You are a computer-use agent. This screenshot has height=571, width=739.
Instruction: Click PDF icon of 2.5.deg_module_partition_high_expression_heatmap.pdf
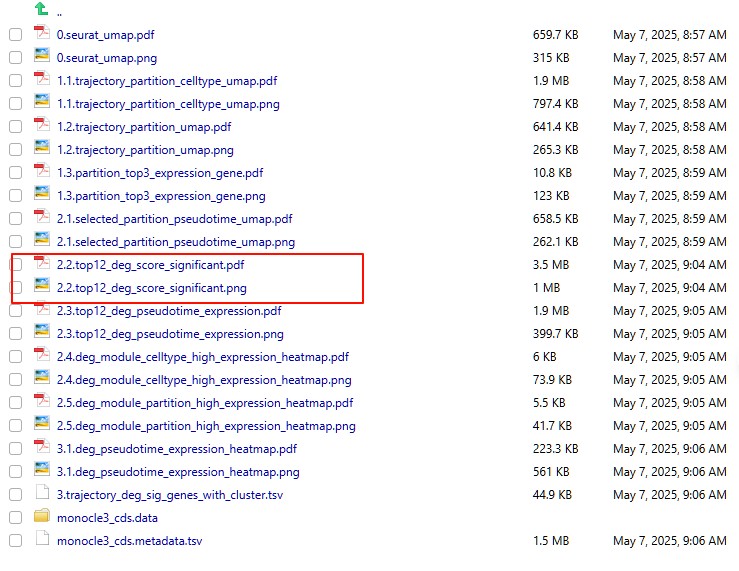tap(42, 401)
